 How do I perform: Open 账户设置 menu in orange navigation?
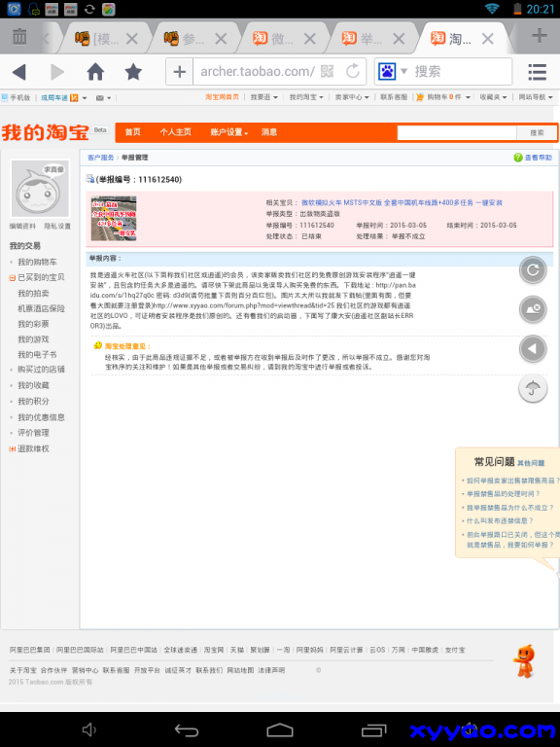[229, 132]
